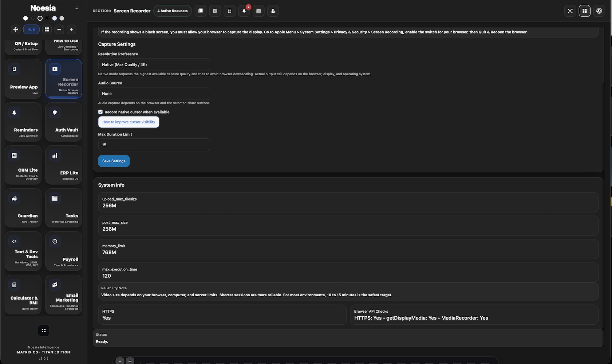Click the move arrows icon in sidebar
612x364 pixels.
(x=16, y=29)
